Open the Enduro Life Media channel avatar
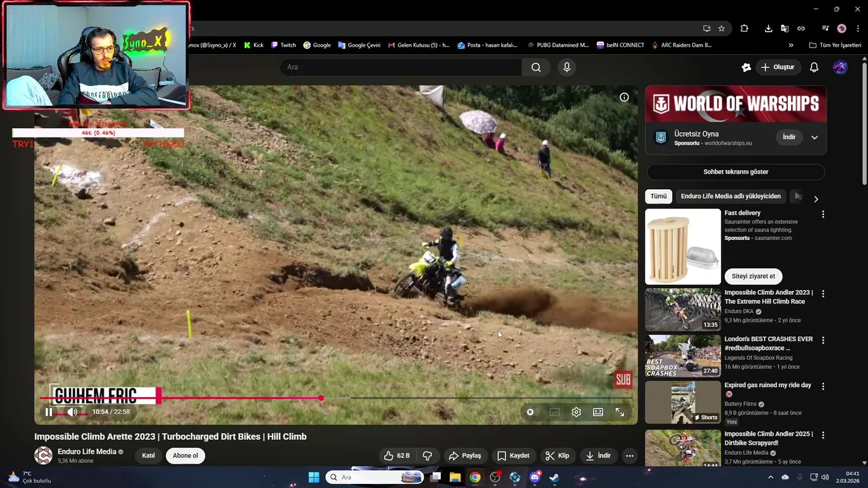The width and height of the screenshot is (868, 488). 43,455
